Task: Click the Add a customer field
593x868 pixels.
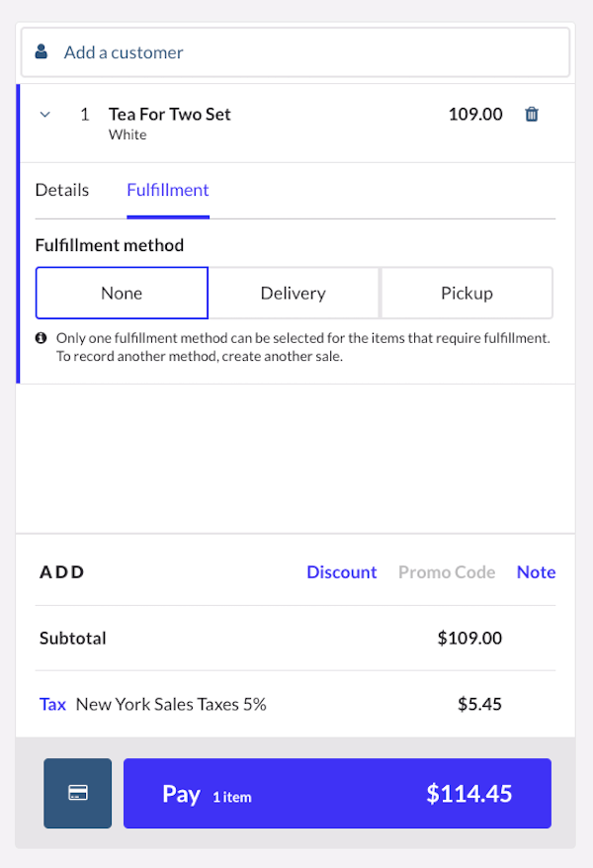Action: 296,52
